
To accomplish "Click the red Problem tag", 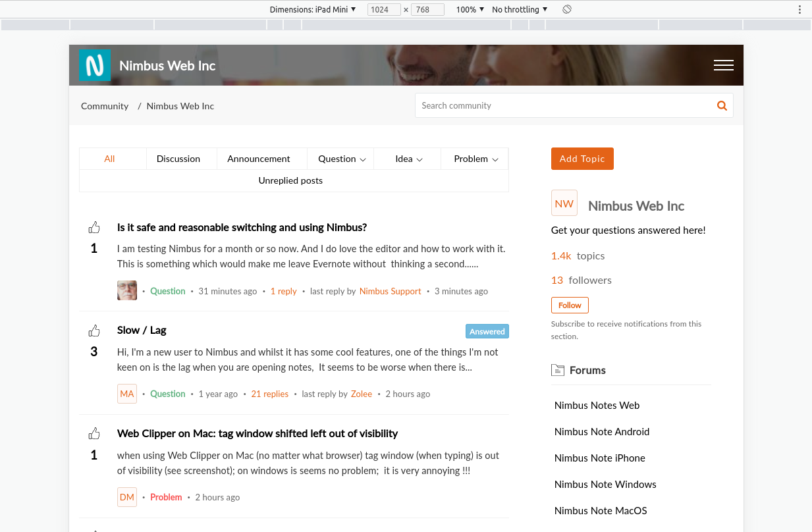I will click(x=166, y=497).
